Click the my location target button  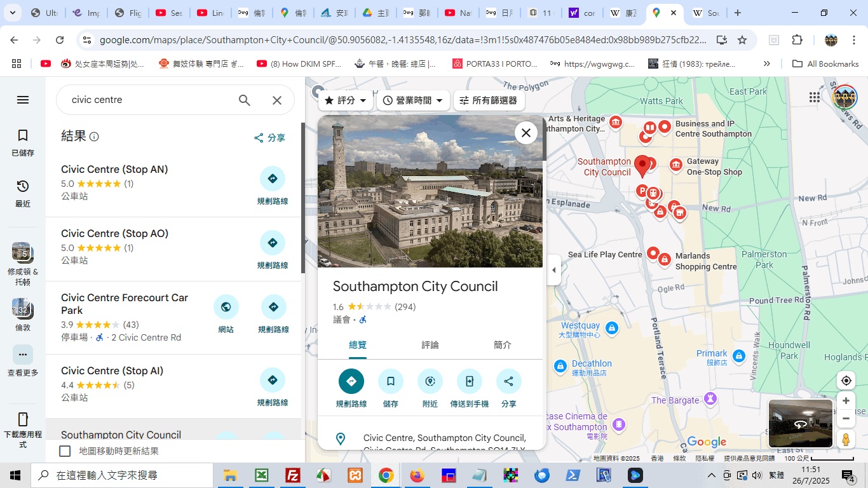(x=846, y=381)
